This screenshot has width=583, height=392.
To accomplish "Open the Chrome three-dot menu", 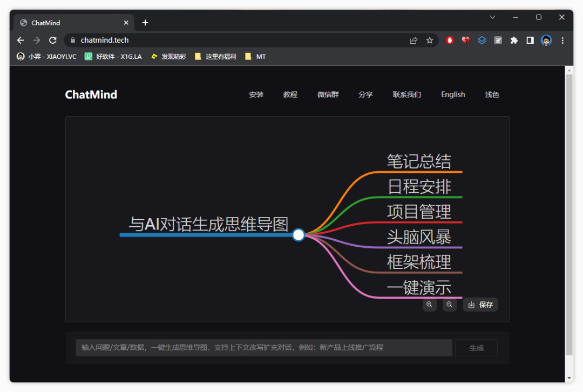I will (562, 40).
